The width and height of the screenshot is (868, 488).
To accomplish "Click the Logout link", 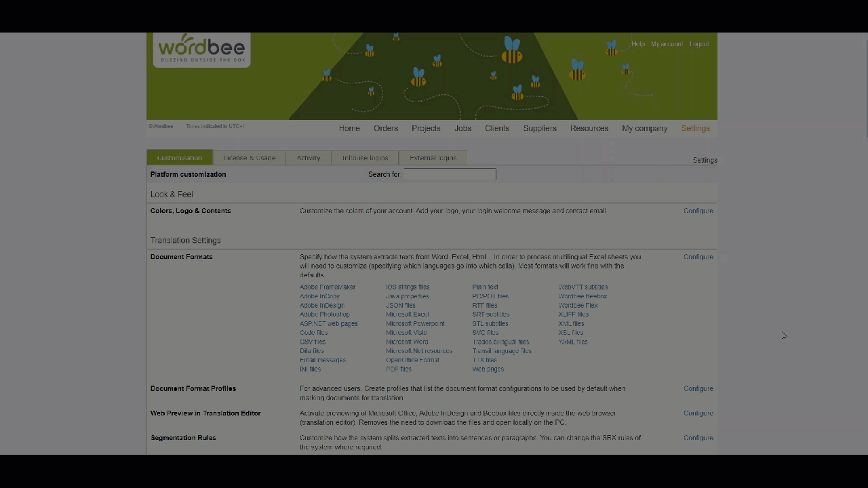I will point(699,44).
